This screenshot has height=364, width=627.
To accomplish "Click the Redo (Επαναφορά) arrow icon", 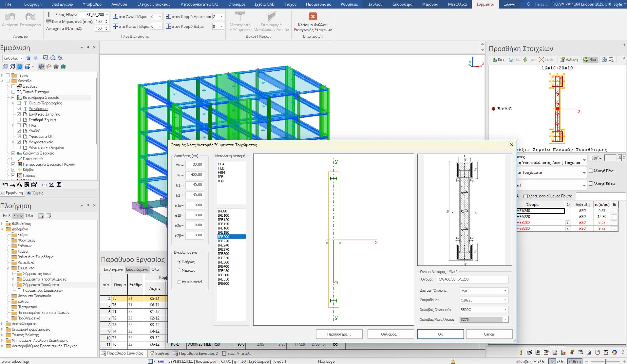I will pyautogui.click(x=30, y=17).
